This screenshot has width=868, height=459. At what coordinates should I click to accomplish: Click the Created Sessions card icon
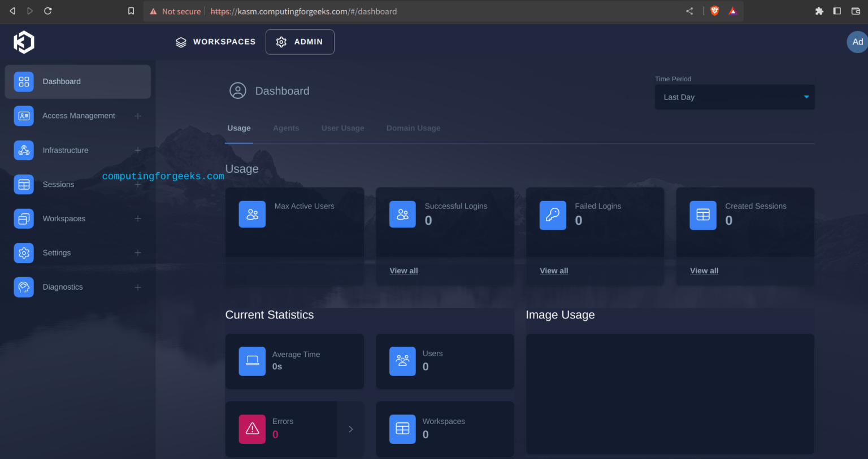[702, 215]
